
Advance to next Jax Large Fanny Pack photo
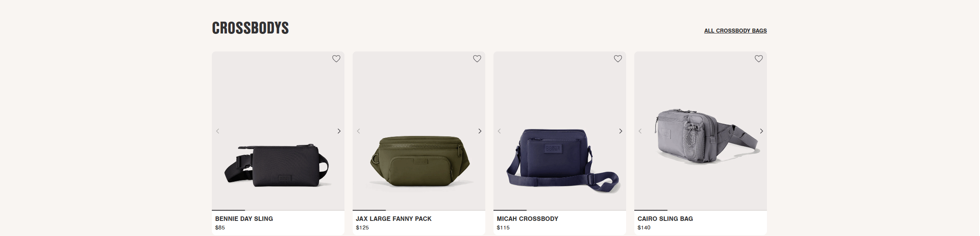click(480, 131)
